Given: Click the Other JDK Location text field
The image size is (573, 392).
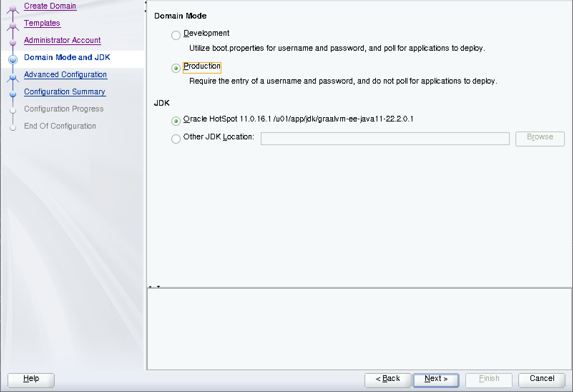Looking at the screenshot, I should [385, 139].
